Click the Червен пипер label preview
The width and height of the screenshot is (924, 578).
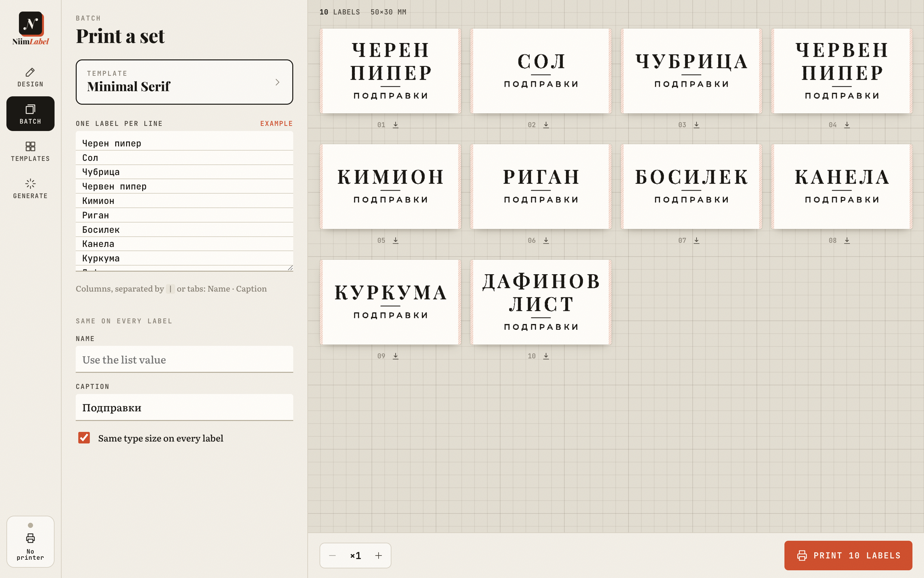pos(842,71)
